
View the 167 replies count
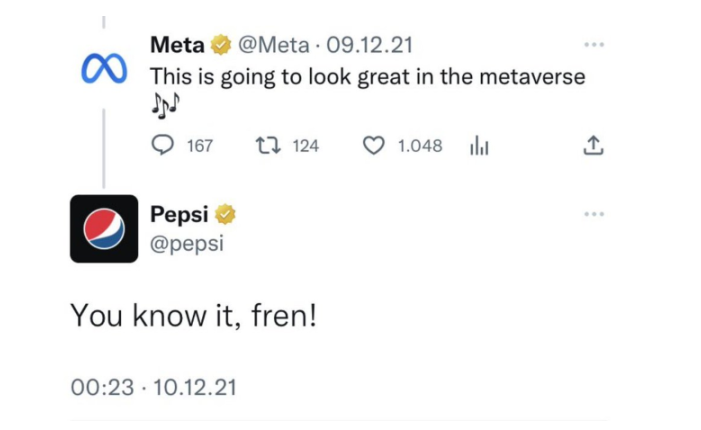tap(199, 146)
